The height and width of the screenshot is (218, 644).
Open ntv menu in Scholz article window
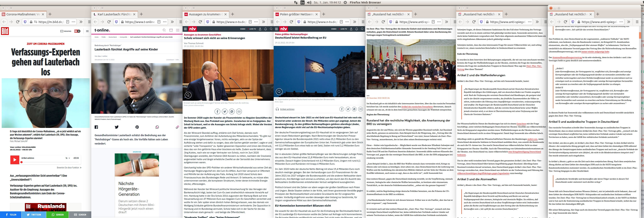tap(185, 29)
